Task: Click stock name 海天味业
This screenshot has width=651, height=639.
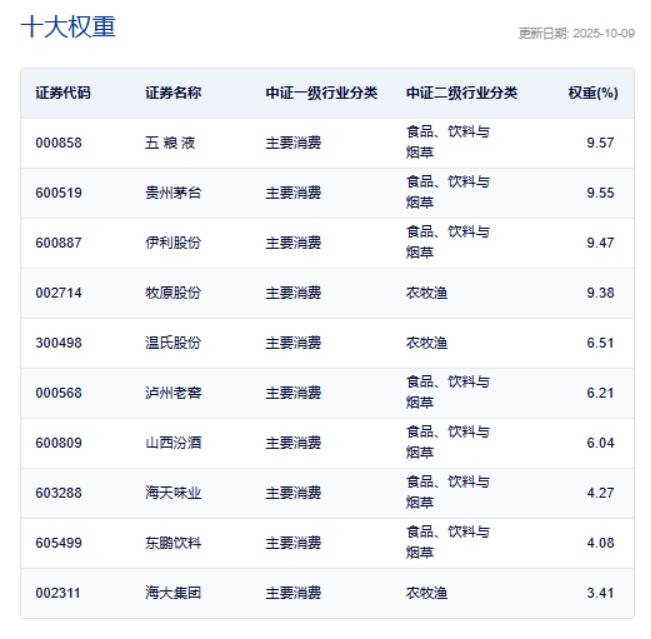Action: point(173,493)
